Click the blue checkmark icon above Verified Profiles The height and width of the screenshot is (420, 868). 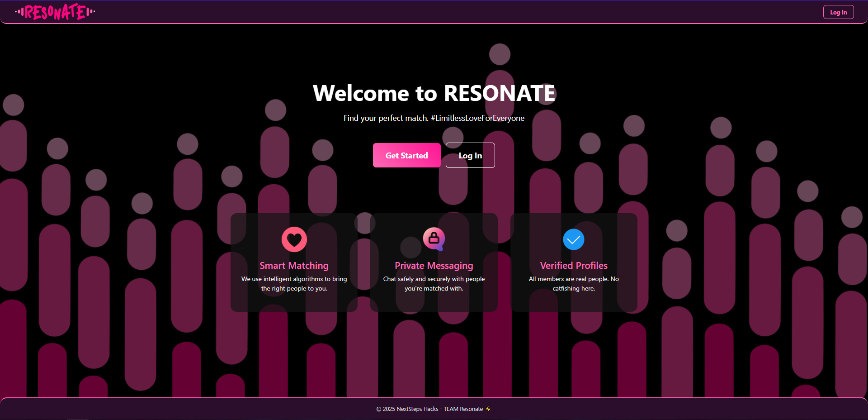click(x=574, y=239)
